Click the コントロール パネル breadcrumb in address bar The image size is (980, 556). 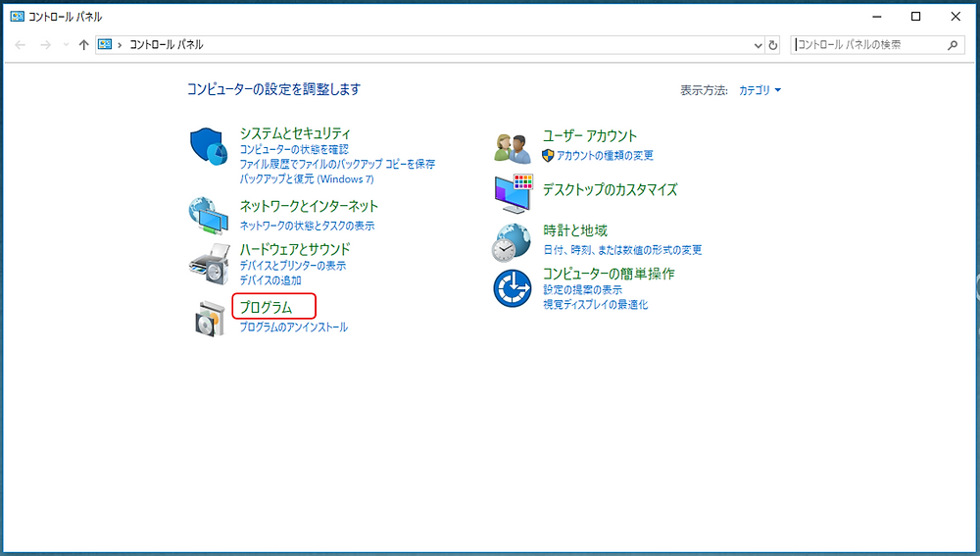click(x=167, y=44)
